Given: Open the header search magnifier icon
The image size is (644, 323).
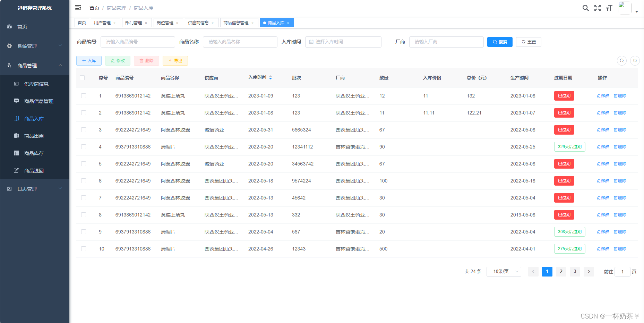Looking at the screenshot, I should (585, 8).
